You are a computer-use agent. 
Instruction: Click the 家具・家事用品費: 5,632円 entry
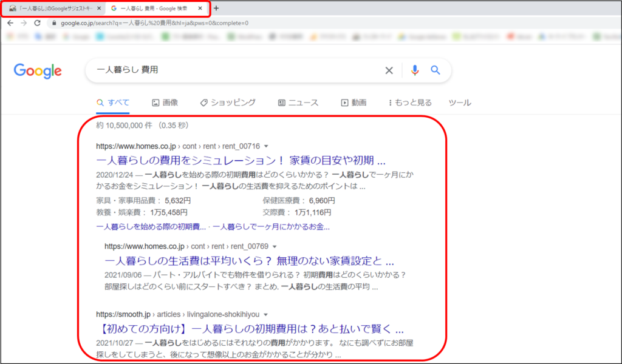[x=143, y=201]
